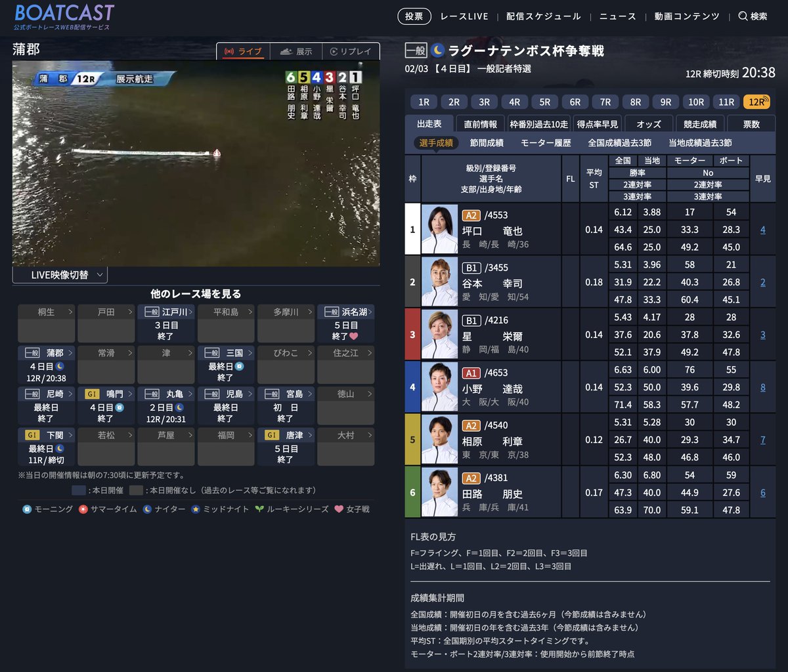This screenshot has height=672, width=788.
Task: Open racer photo of 相原 利章
Action: [439, 440]
